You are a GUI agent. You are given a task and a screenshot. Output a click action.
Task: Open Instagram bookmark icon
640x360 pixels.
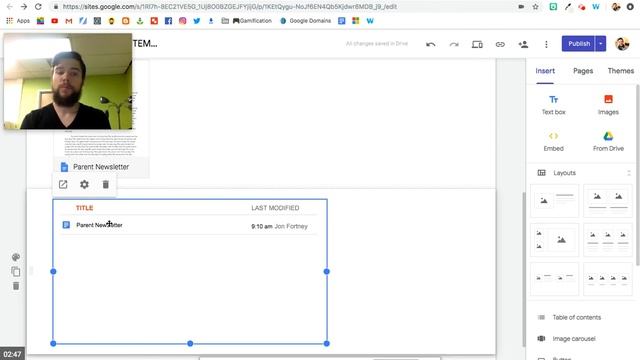(x=182, y=21)
